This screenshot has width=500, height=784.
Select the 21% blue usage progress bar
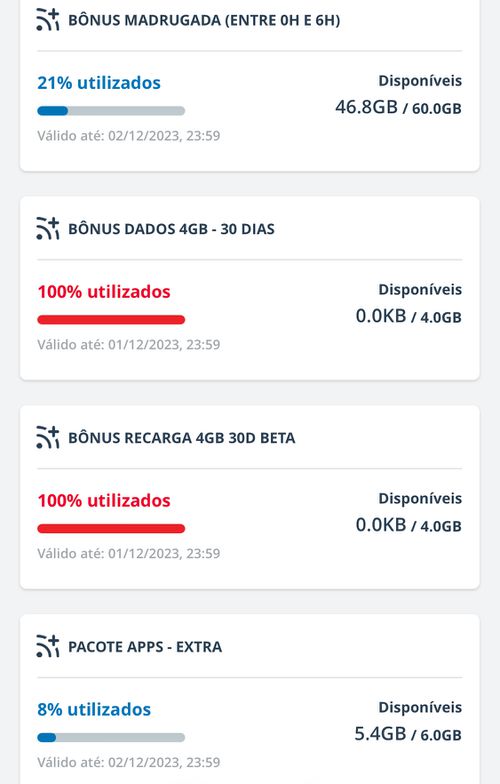pyautogui.click(x=111, y=111)
